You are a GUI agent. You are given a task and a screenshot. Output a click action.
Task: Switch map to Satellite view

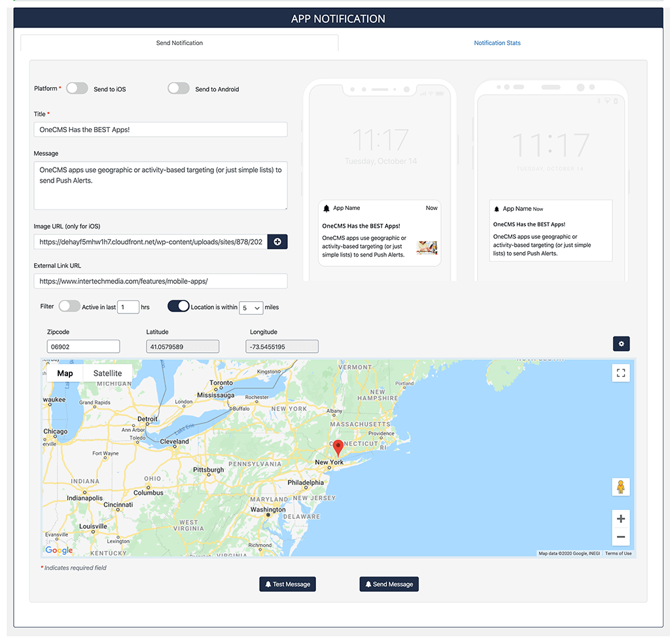108,374
